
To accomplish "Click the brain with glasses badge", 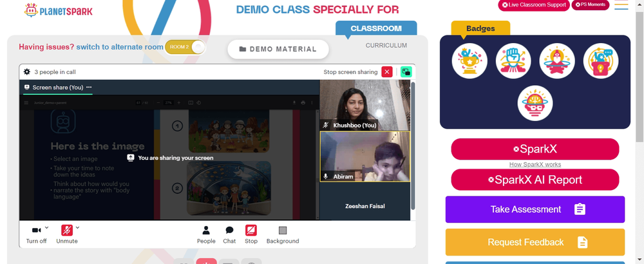I will pyautogui.click(x=535, y=103).
